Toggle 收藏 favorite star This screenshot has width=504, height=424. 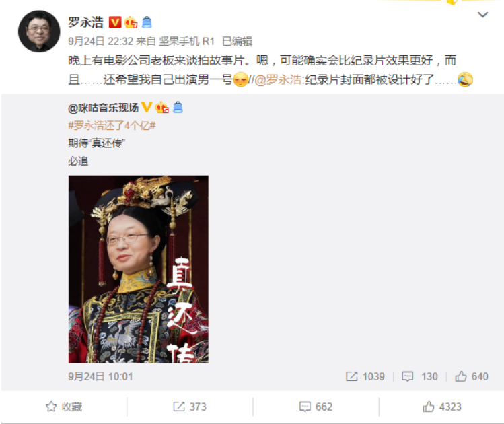click(x=64, y=407)
